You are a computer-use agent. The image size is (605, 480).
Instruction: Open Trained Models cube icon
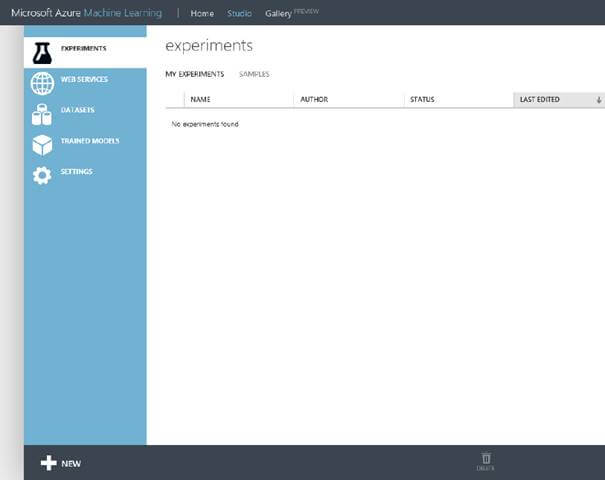click(x=42, y=145)
